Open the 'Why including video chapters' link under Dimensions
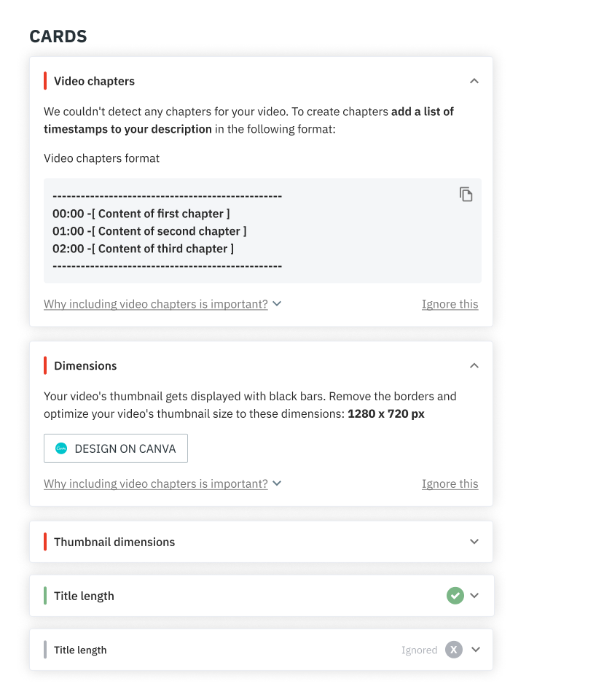The height and width of the screenshot is (700, 604). [155, 483]
